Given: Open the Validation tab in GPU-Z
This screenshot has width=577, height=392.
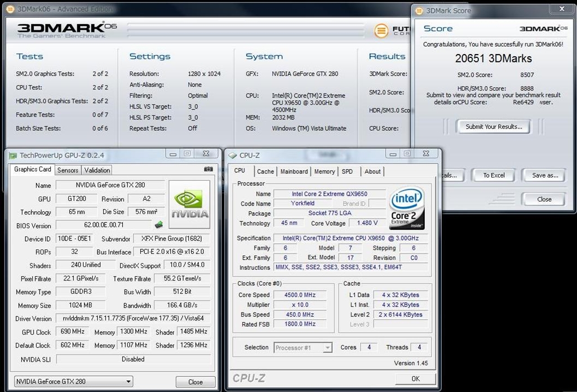Looking at the screenshot, I should pyautogui.click(x=97, y=170).
